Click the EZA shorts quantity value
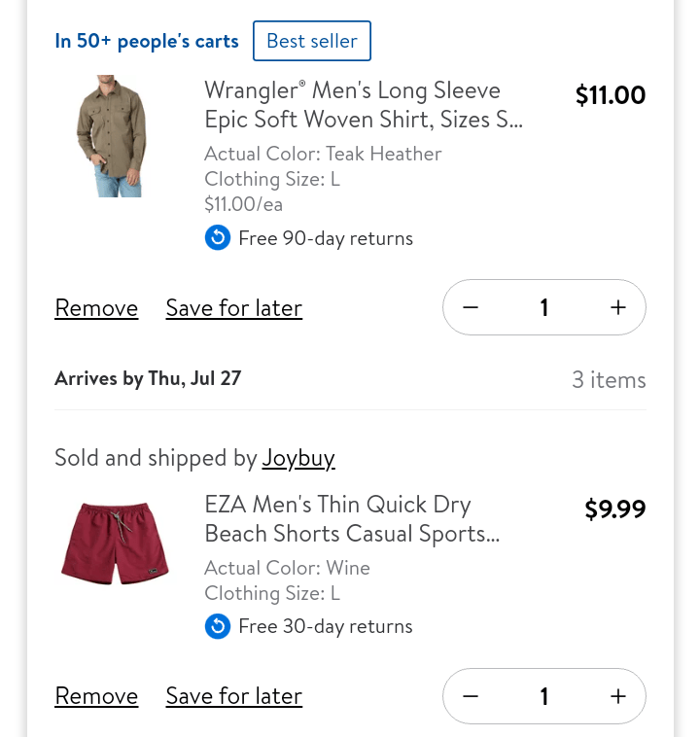 [544, 696]
